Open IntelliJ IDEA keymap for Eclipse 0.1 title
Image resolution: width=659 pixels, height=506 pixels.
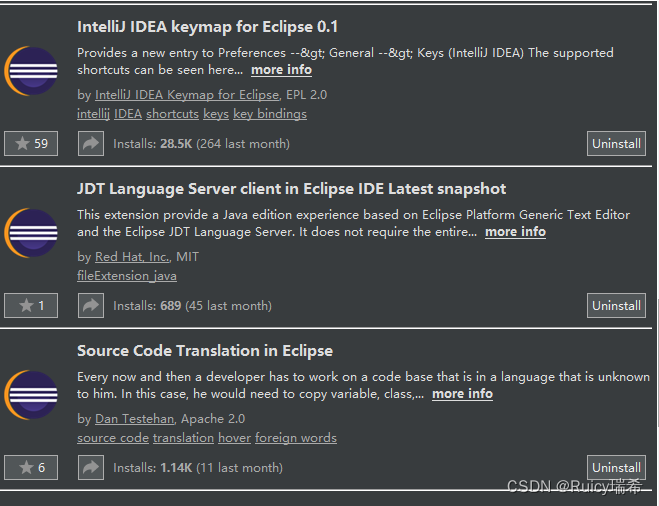coord(208,27)
